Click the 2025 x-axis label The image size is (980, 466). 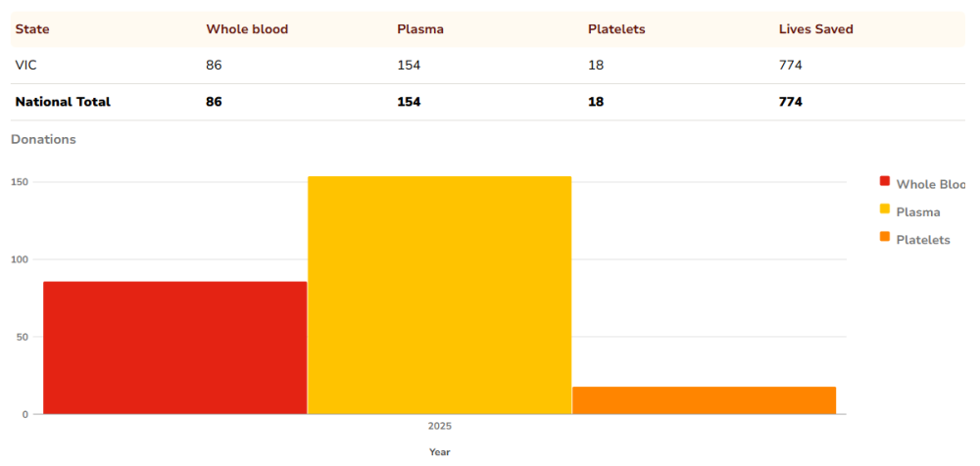[x=439, y=427]
